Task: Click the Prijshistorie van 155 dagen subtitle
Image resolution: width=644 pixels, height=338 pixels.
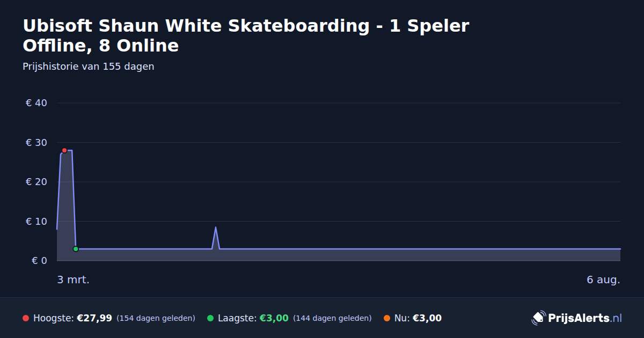Action: click(x=89, y=67)
